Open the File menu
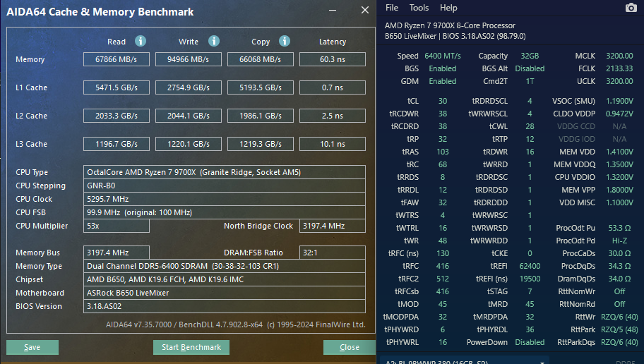This screenshot has height=364, width=644. pos(391,8)
